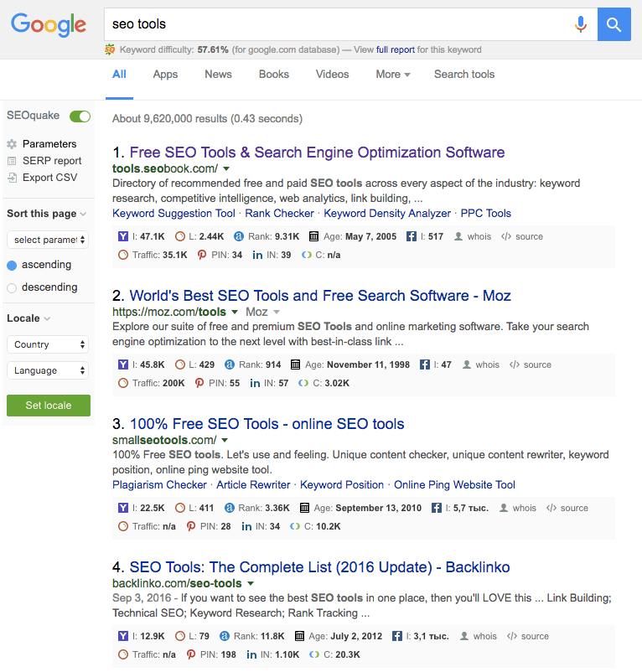The height and width of the screenshot is (672, 642).
Task: Open the select parameter dropdown
Action: tap(47, 240)
